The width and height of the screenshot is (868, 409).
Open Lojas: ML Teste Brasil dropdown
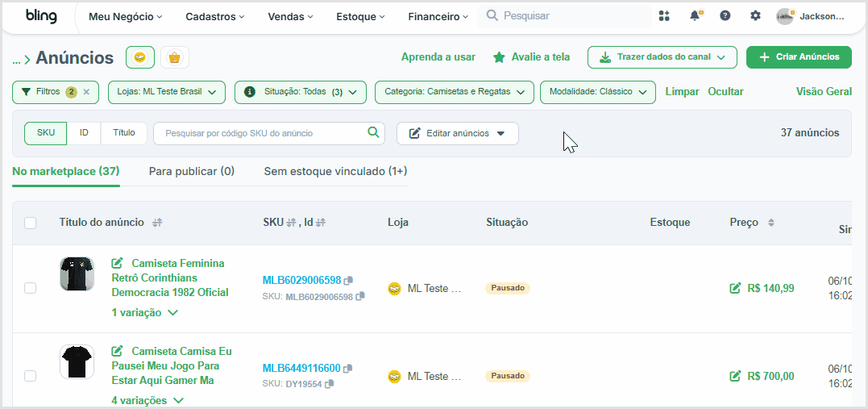pyautogui.click(x=167, y=92)
